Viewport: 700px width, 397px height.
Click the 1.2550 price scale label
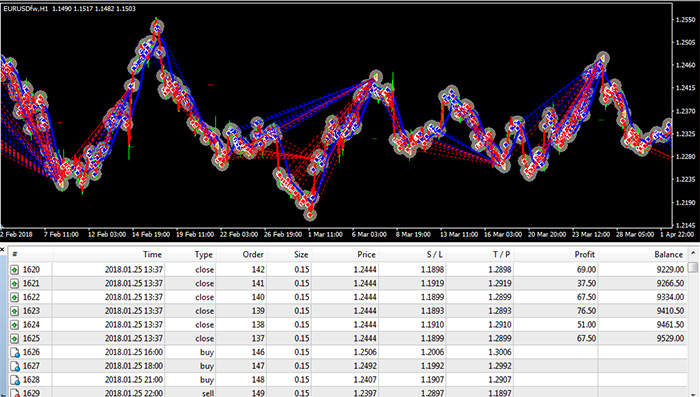(685, 20)
